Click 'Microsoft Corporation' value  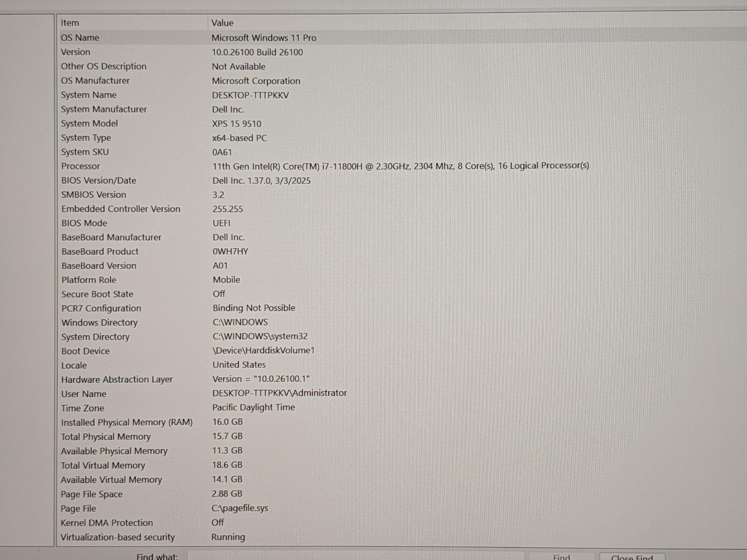[x=256, y=81]
